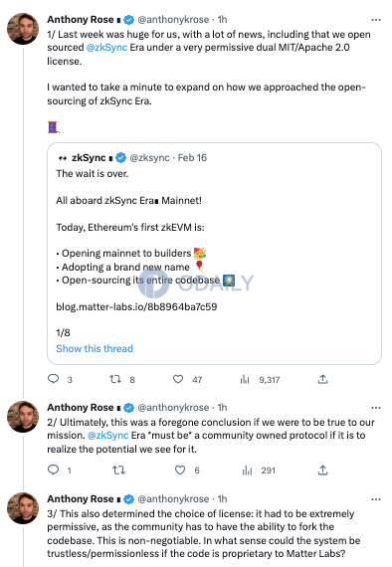
Task: Retweet the first tweet about open sourcing
Action: point(115,379)
